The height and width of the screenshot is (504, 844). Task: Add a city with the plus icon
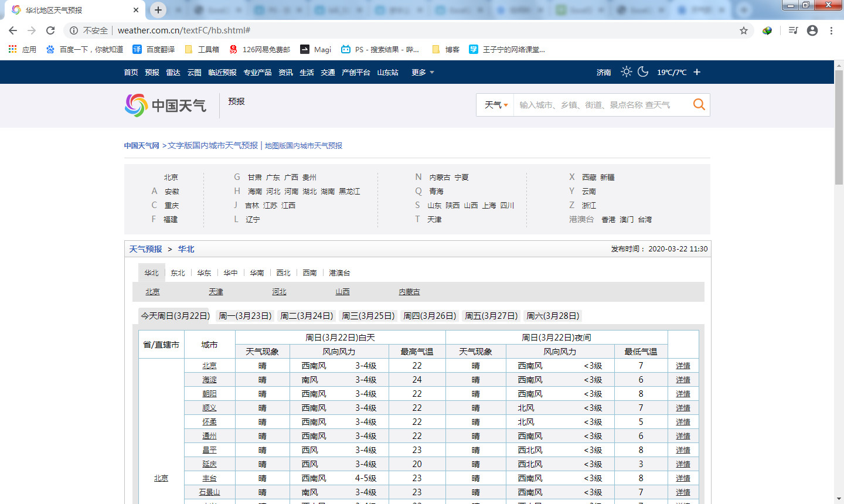(697, 72)
